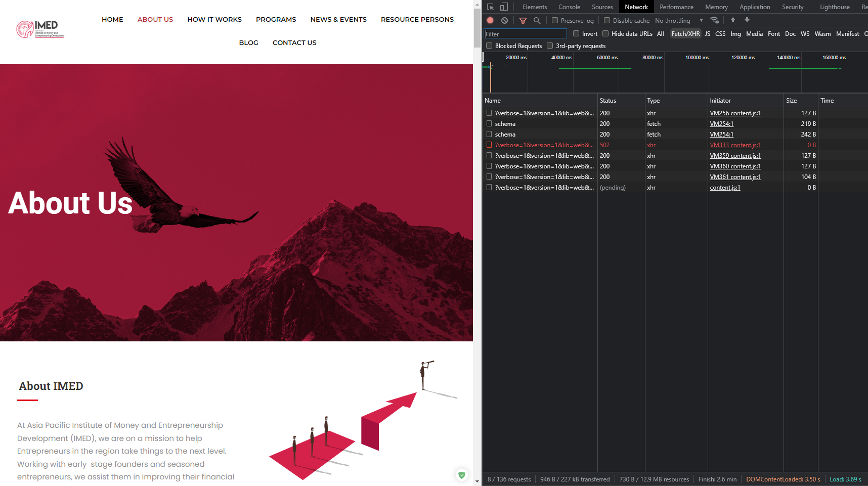Open the VM361 content.js:1 initiator link
Viewport: 868px width, 486px height.
point(735,177)
